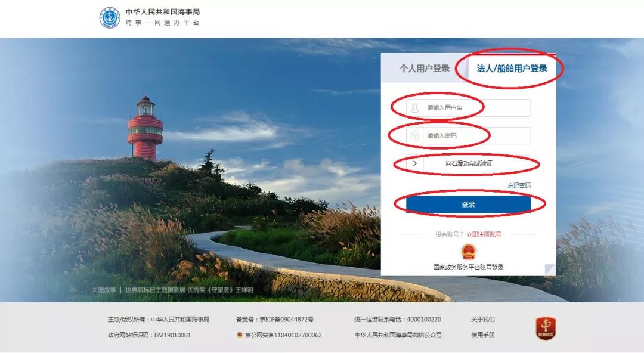Screen dimensions: 644x353
Task: Click the national emblem login icon
Action: [x=468, y=252]
